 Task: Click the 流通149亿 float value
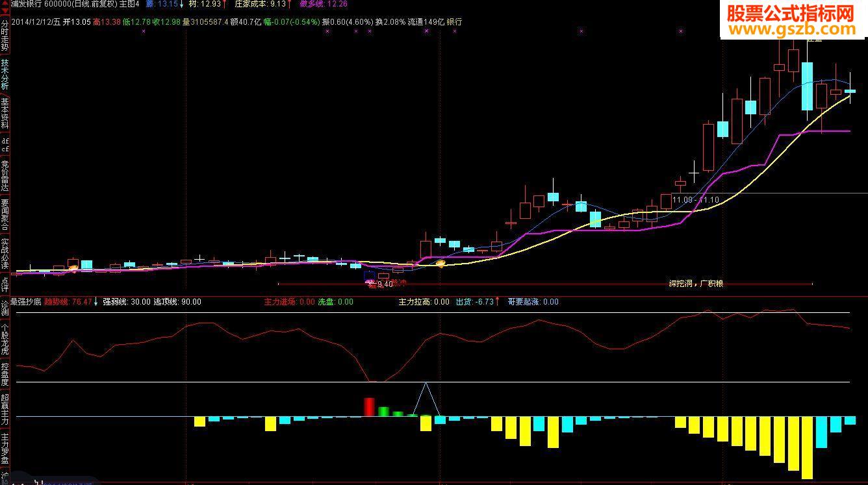point(426,22)
